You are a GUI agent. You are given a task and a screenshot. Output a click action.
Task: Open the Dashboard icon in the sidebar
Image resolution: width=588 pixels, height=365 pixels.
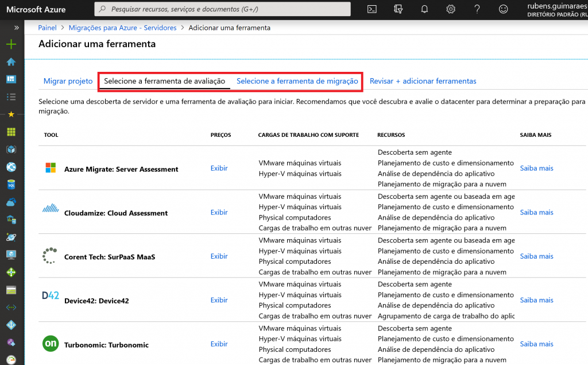click(11, 79)
